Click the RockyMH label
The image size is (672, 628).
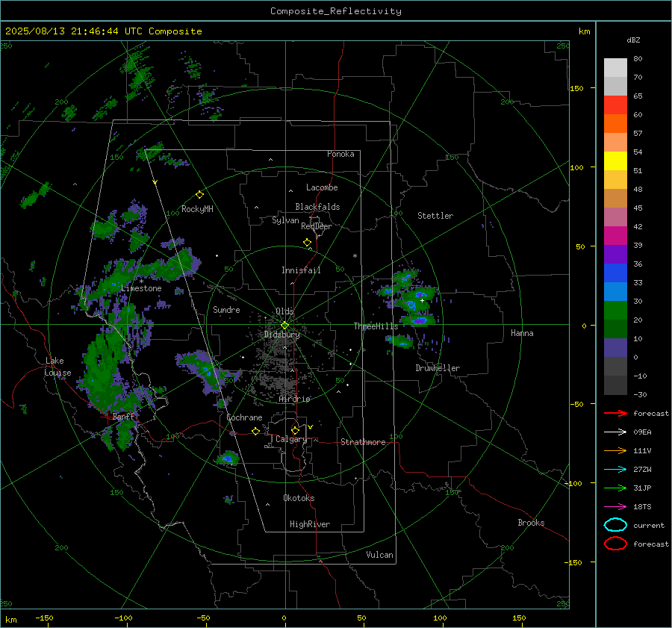point(197,209)
